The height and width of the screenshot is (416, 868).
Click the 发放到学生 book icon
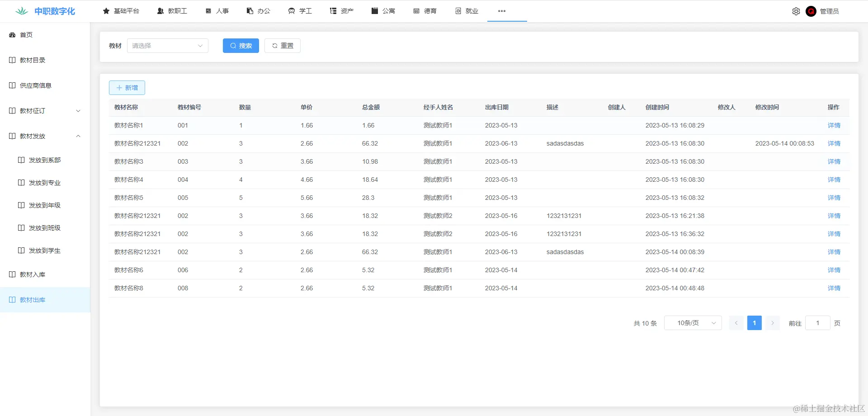(21, 251)
